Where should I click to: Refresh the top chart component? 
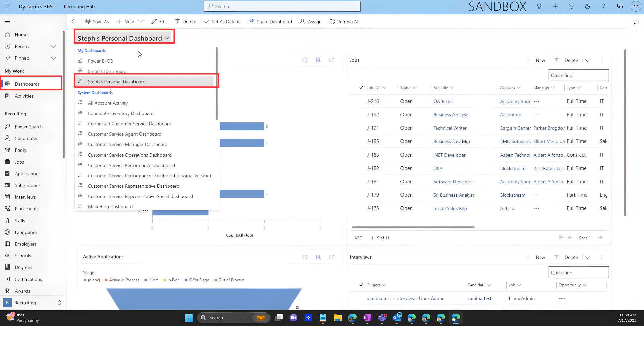click(305, 60)
